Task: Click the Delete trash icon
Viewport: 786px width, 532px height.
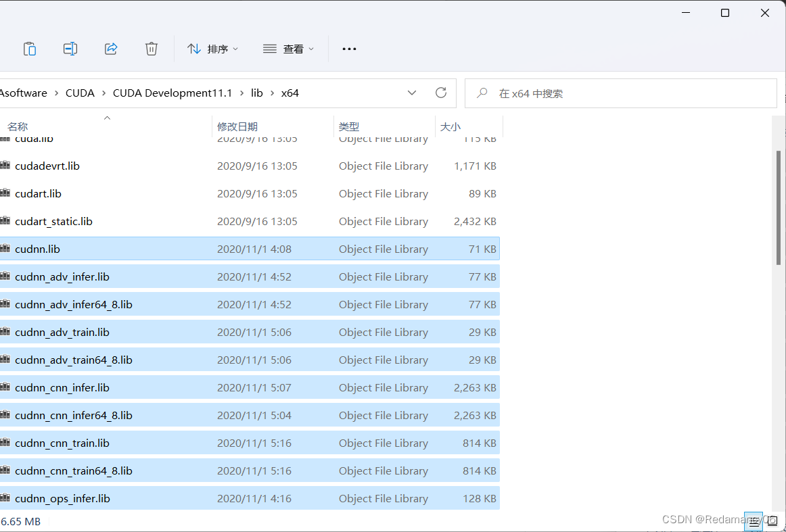Action: pyautogui.click(x=152, y=49)
